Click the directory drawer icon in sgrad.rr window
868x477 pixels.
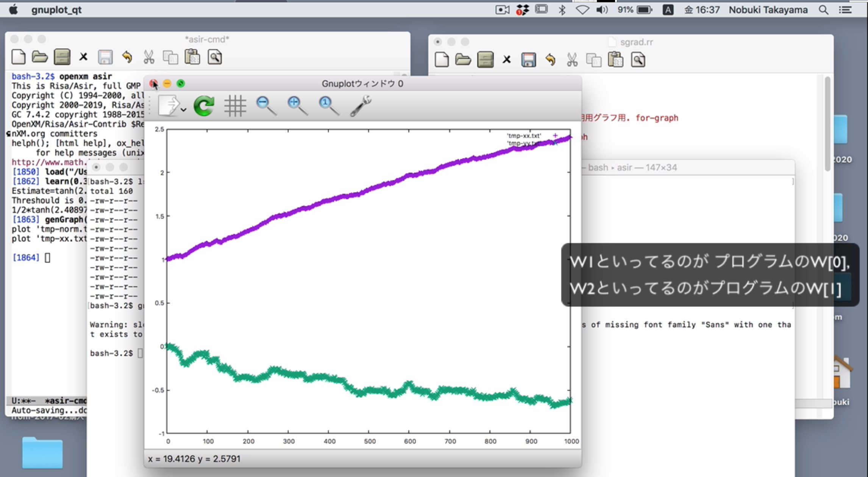[x=485, y=60]
